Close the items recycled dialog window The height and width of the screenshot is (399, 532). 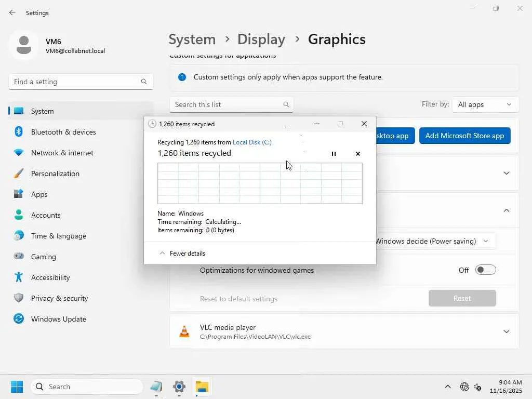point(364,124)
